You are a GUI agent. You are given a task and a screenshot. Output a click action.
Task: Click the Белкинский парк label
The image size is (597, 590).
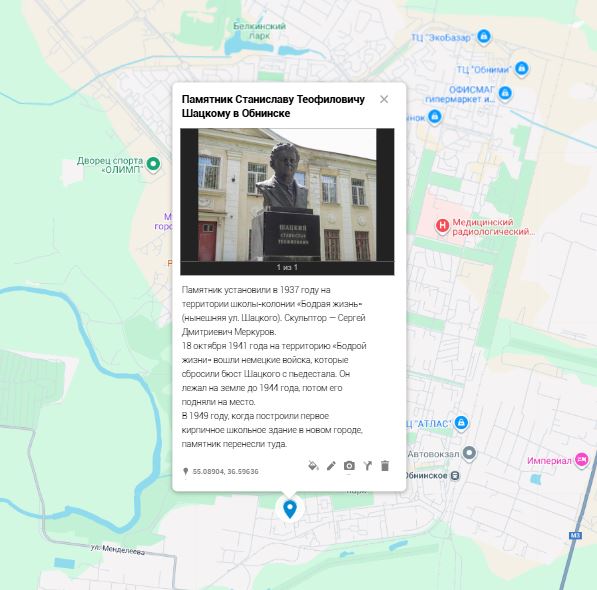[259, 31]
